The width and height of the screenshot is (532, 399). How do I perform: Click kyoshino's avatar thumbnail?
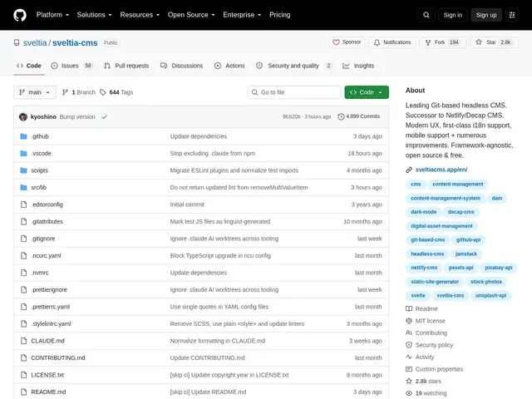click(x=23, y=116)
